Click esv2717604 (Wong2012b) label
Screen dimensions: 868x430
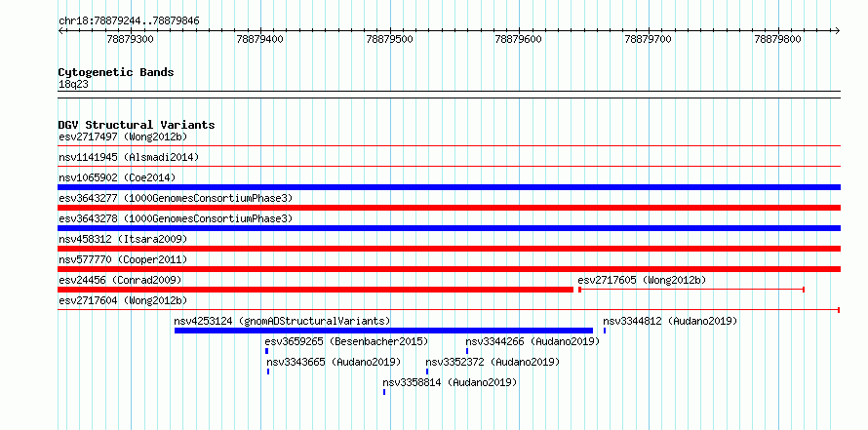123,300
